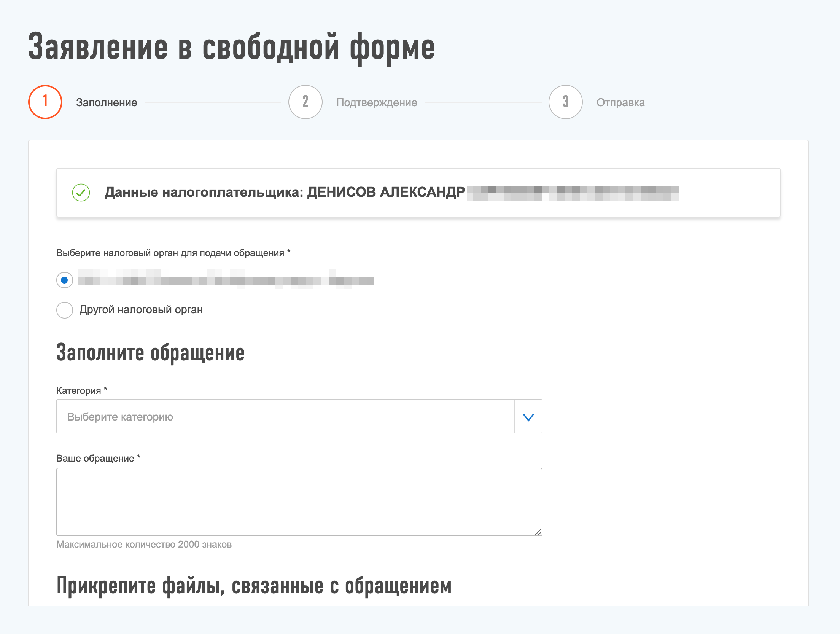This screenshot has height=634, width=840.
Task: Click the blue chevron arrow of category dropdown
Action: [528, 417]
